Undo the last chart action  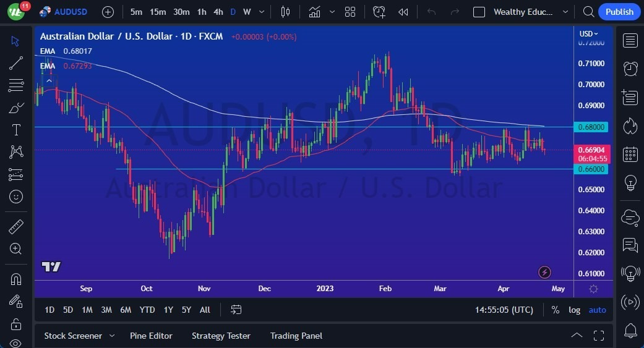pos(431,12)
